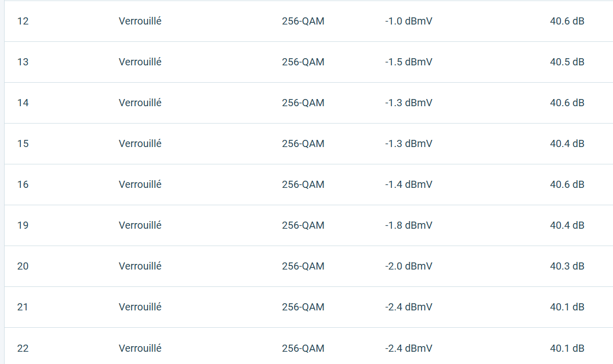Select 256-QAM modulation in channel 14 row

tap(303, 103)
